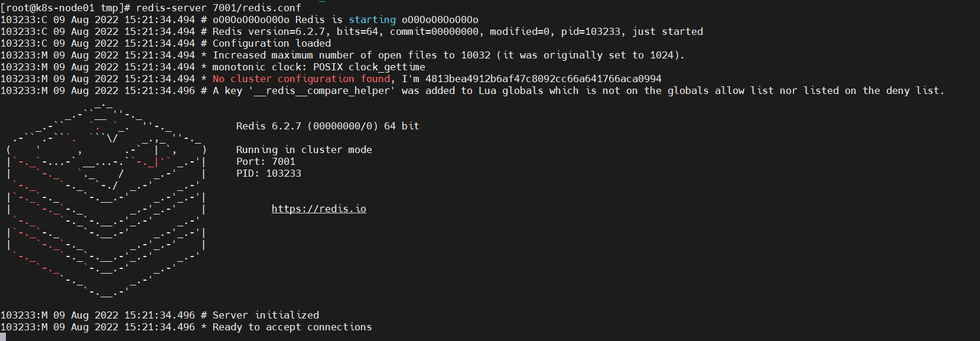Open the https://redis.io link
The image size is (980, 341).
coord(318,209)
